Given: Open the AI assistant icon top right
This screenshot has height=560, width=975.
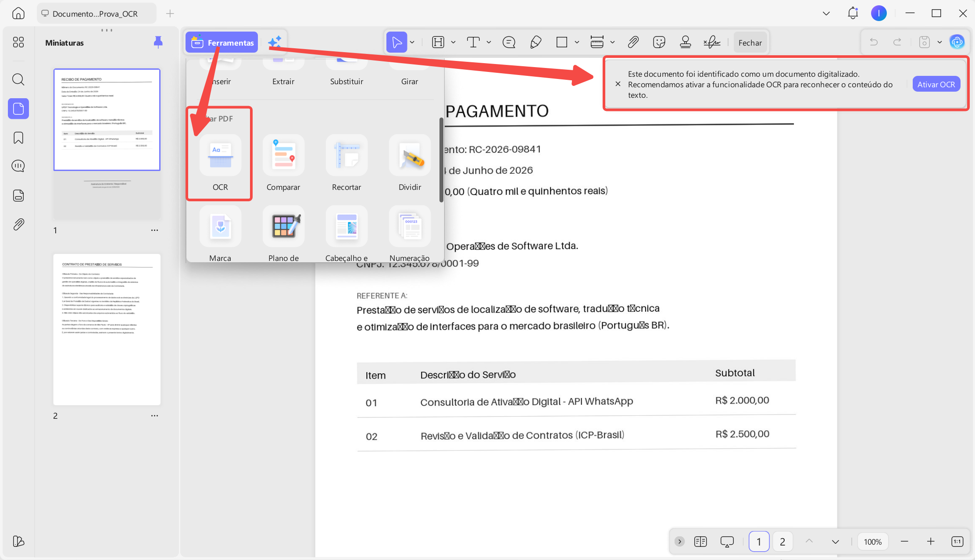Looking at the screenshot, I should click(x=957, y=42).
